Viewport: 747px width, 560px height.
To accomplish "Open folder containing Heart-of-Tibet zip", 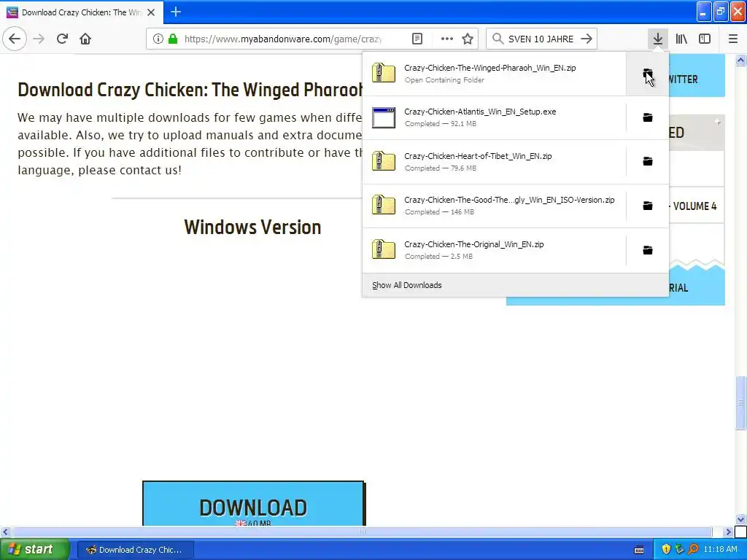I will pos(648,161).
